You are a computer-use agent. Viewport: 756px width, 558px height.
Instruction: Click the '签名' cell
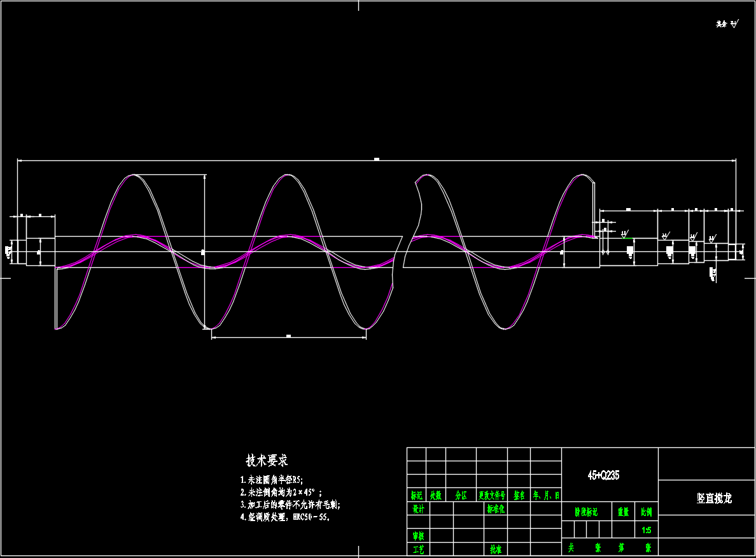[519, 496]
